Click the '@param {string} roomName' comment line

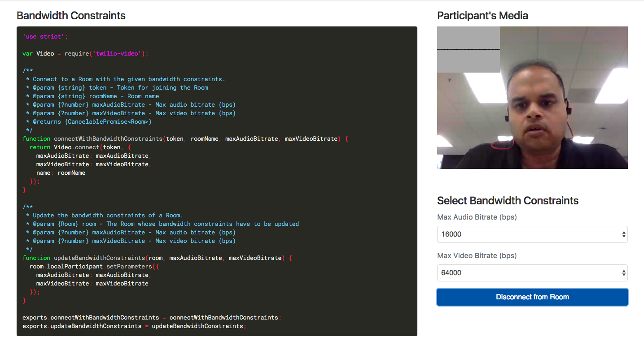(92, 96)
